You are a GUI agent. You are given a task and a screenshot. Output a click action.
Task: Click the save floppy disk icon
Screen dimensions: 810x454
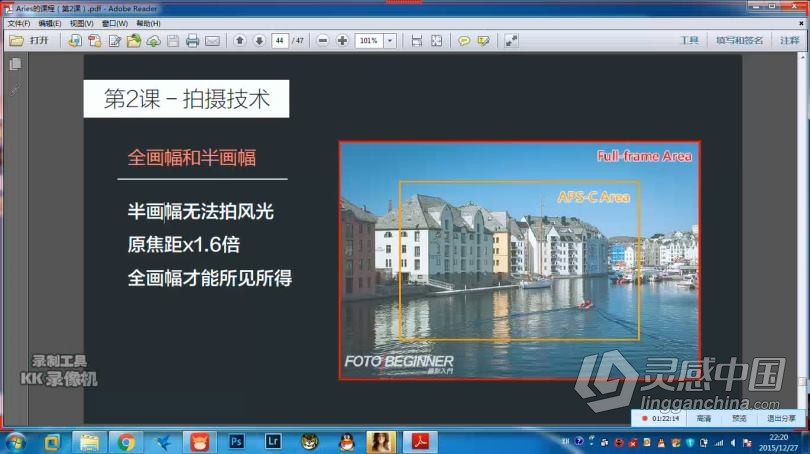click(173, 40)
